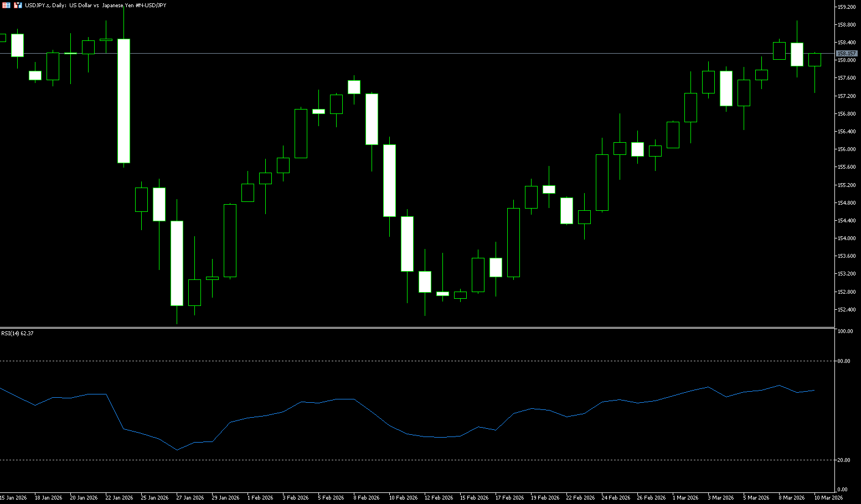Click the 12 Feb 2026 date on time axis

pos(439,498)
